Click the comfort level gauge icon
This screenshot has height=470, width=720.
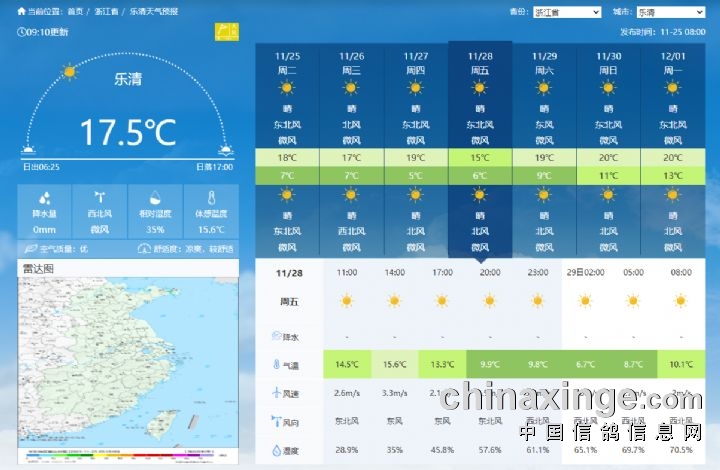pyautogui.click(x=144, y=248)
